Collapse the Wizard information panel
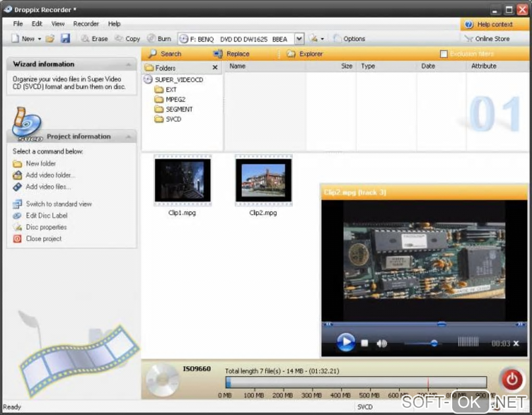 (128, 64)
